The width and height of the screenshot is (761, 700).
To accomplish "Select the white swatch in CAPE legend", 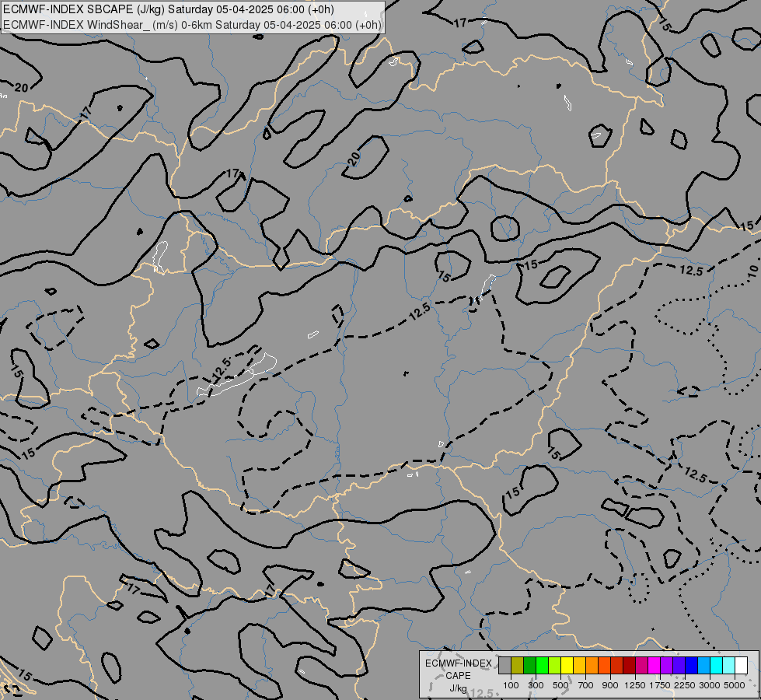I will [741, 665].
